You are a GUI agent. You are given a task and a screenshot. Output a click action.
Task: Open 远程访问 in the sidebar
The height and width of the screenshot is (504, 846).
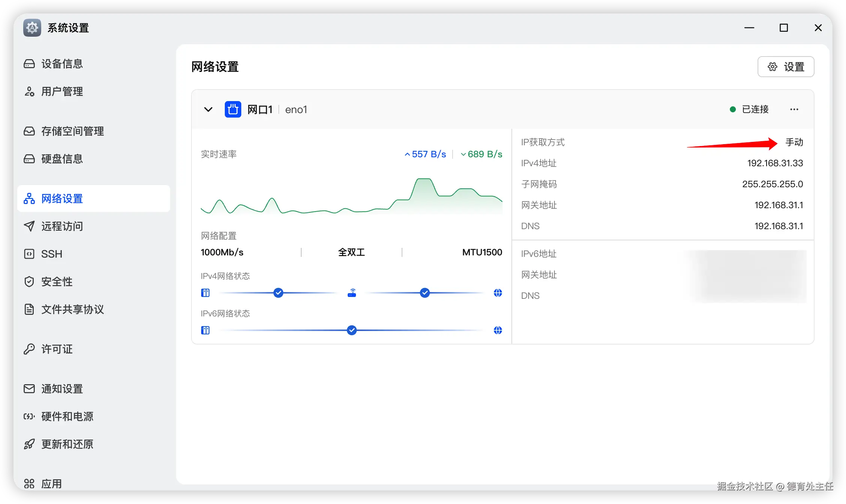pyautogui.click(x=62, y=226)
